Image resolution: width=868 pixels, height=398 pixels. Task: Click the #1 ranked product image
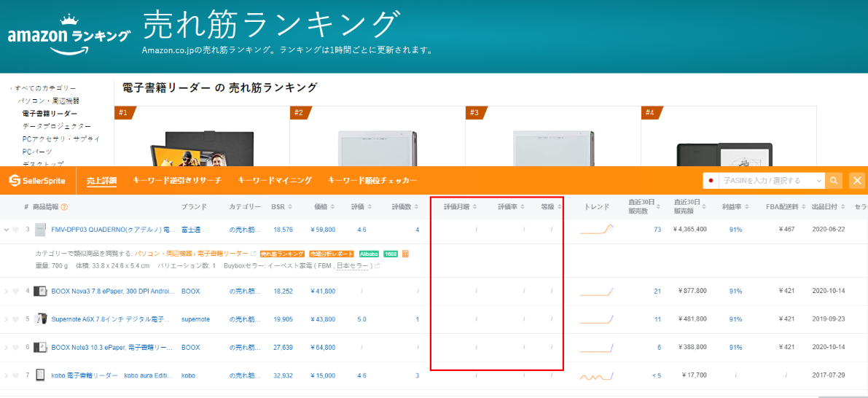click(202, 148)
